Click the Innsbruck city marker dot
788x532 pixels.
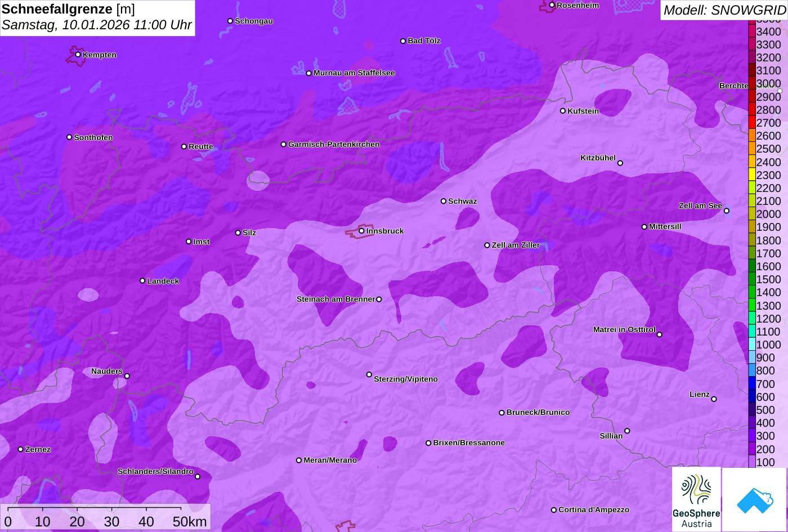(361, 230)
